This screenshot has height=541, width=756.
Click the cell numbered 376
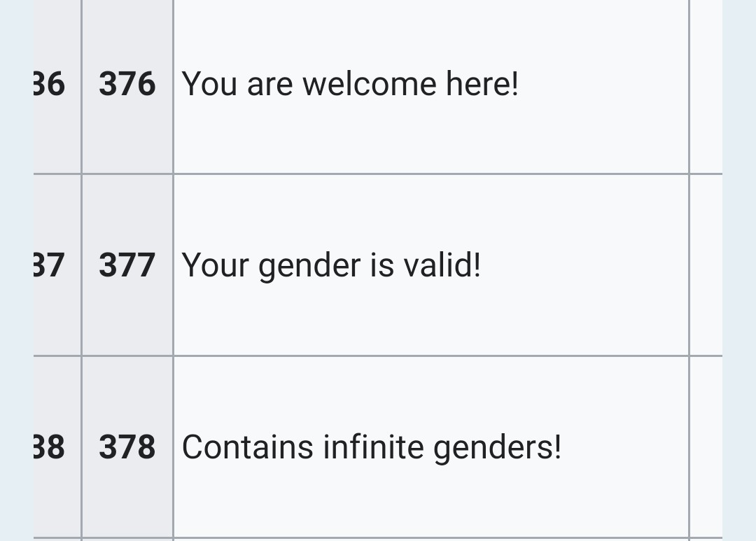[127, 84]
